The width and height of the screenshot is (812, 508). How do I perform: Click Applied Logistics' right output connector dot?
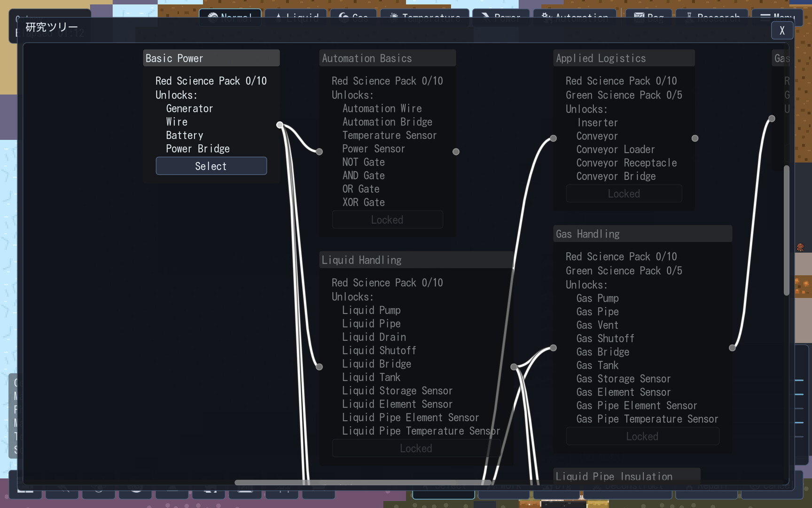tap(695, 138)
